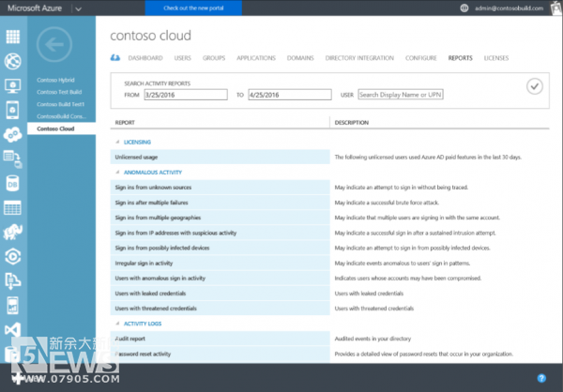Open Virtual Machines monitor icon in sidebar
563x392 pixels.
pos(12,85)
